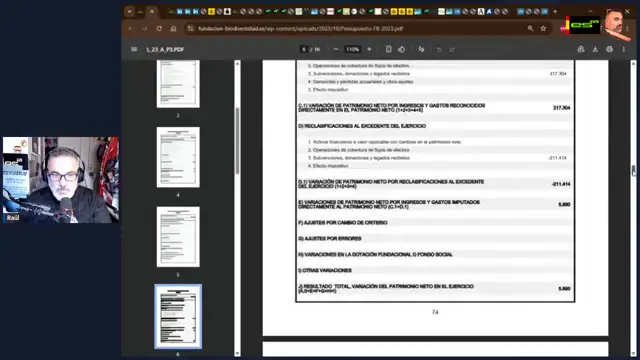Click 'F) AJUSTES POR CAMBIO DE CRITERIO' line
The image size is (640, 360).
coord(343,223)
